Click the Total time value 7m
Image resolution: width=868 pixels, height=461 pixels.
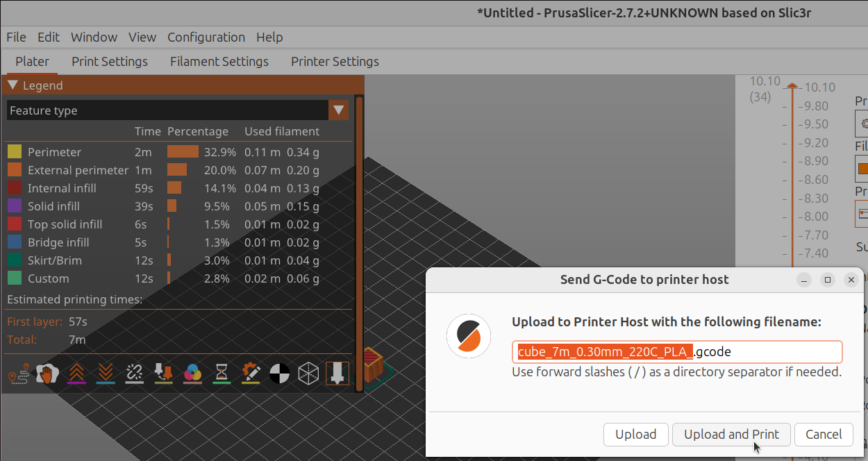click(x=76, y=340)
